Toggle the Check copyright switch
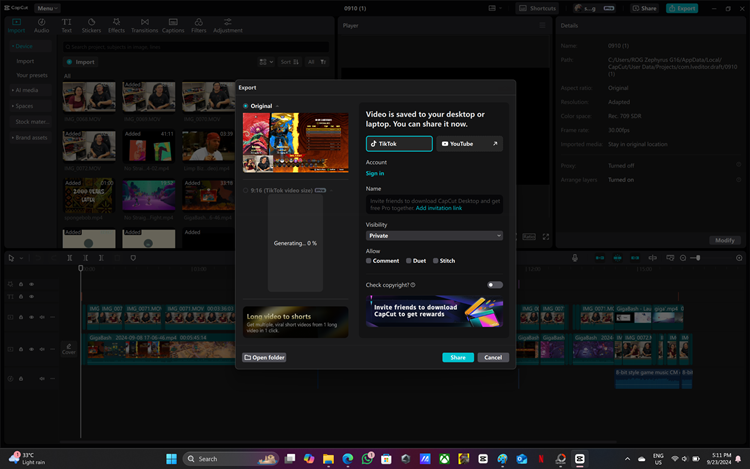The image size is (750, 469). (x=495, y=285)
